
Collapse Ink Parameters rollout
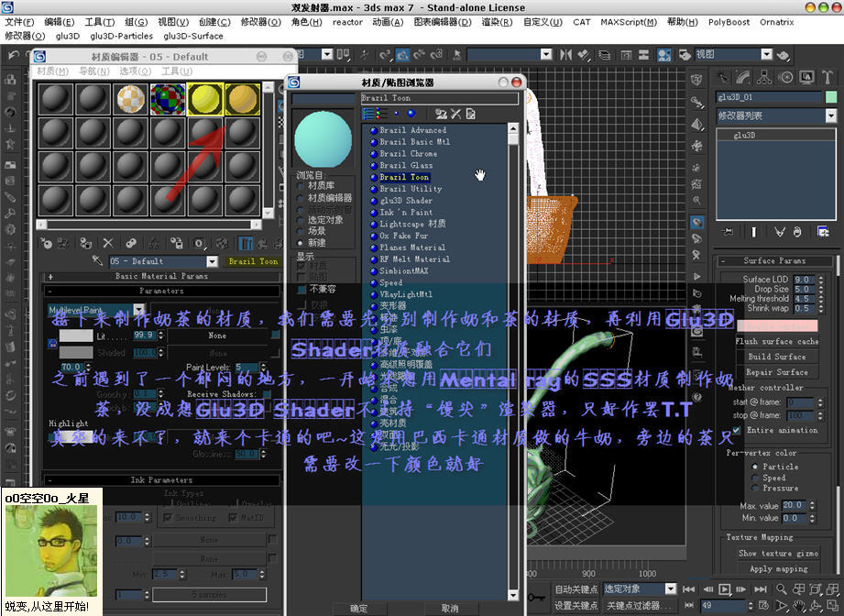[161, 479]
